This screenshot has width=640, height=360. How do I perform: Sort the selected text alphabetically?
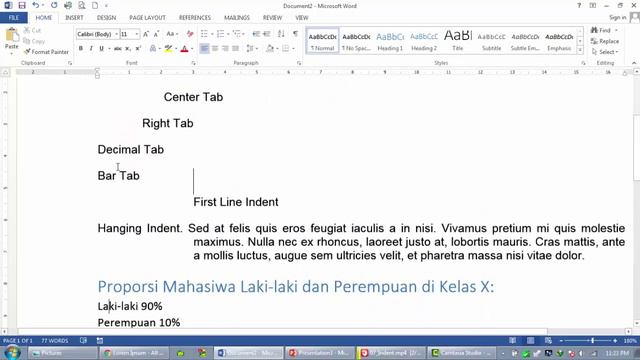281,34
